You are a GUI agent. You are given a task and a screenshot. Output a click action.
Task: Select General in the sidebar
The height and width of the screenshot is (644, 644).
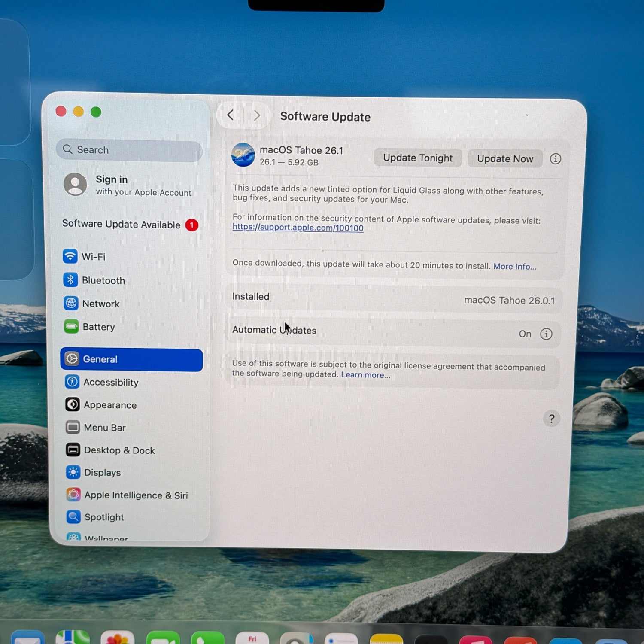[x=131, y=359]
